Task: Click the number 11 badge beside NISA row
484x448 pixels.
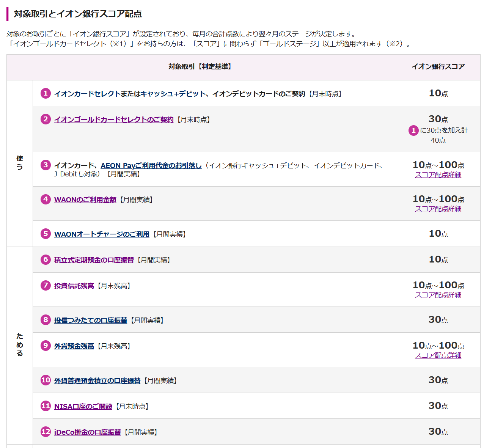Action: [46, 406]
